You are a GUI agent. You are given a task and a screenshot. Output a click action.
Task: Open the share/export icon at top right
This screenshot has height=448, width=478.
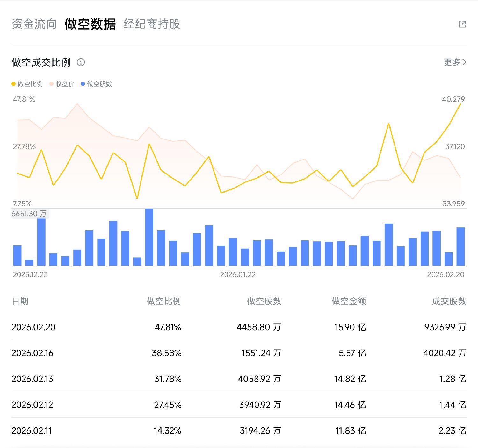(x=462, y=24)
